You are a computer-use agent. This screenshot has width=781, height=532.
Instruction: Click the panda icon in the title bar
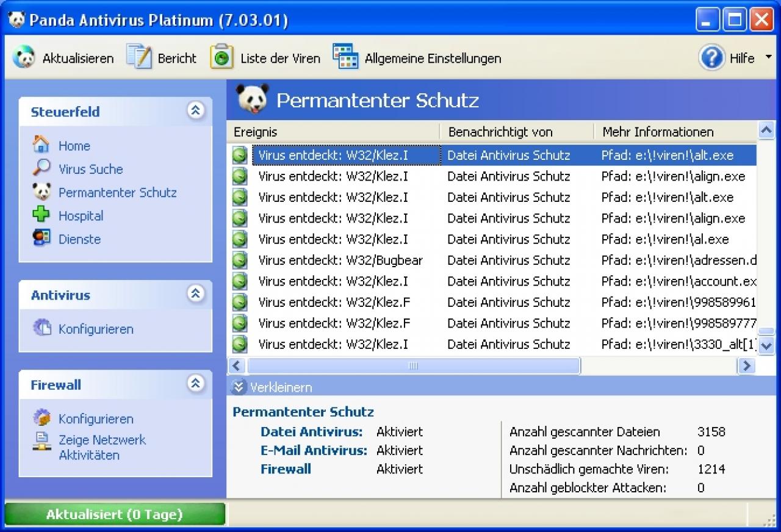[16, 20]
